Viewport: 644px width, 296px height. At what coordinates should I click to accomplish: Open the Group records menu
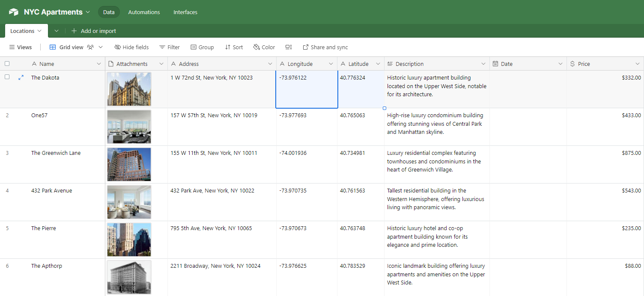202,47
